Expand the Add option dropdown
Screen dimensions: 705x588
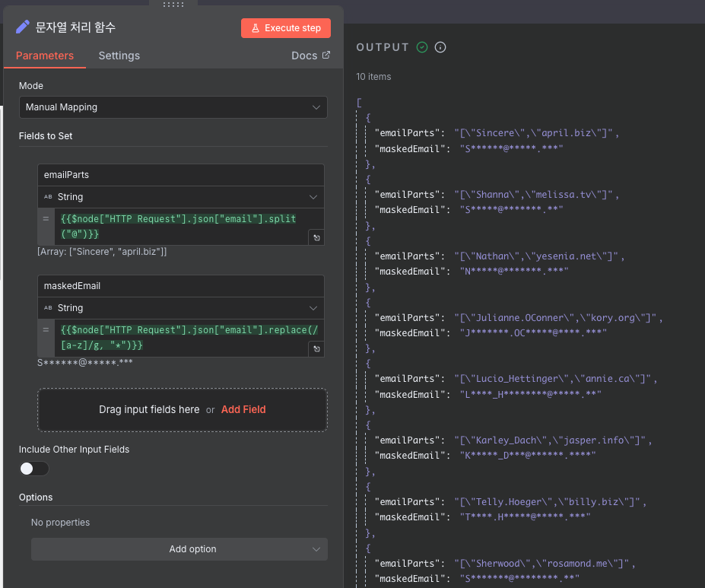(x=179, y=549)
